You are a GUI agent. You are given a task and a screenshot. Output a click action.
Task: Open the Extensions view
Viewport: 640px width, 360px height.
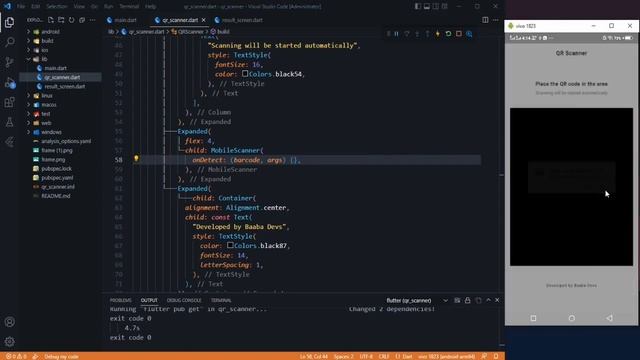9,102
